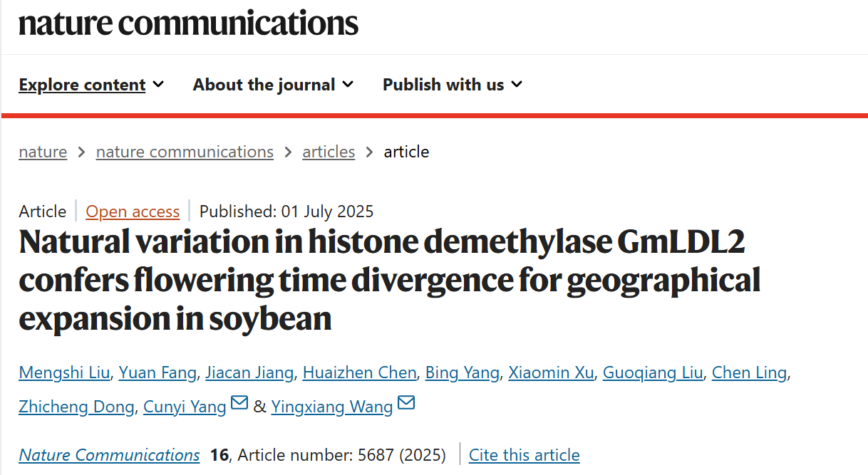Expand the Publish with us menu

[453, 85]
